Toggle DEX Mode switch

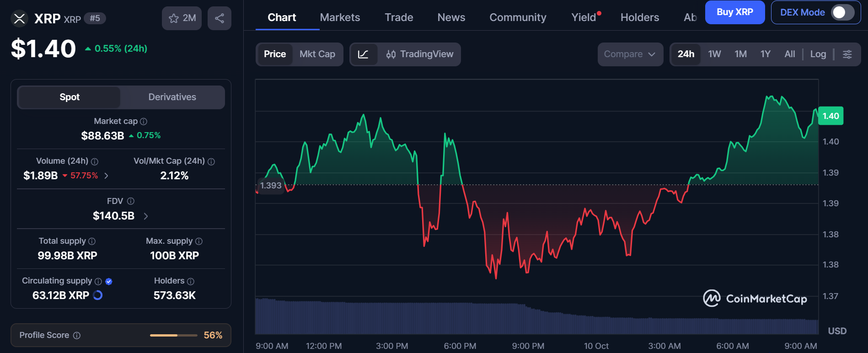coord(843,12)
